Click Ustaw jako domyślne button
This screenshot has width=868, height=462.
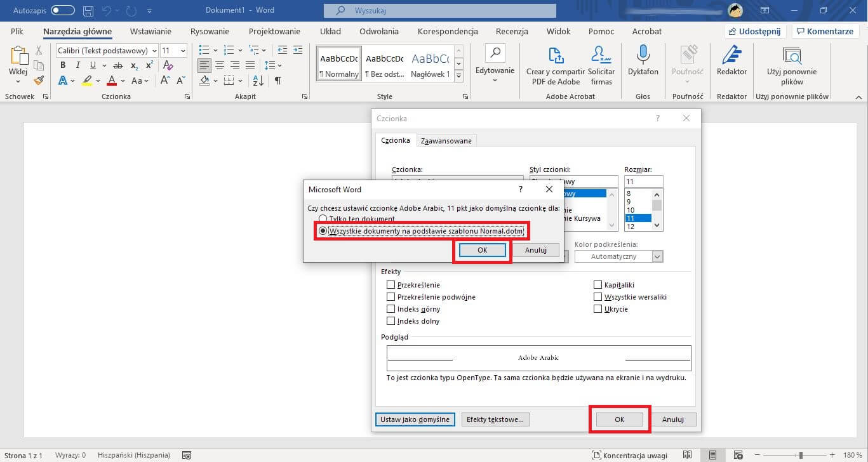coord(415,419)
